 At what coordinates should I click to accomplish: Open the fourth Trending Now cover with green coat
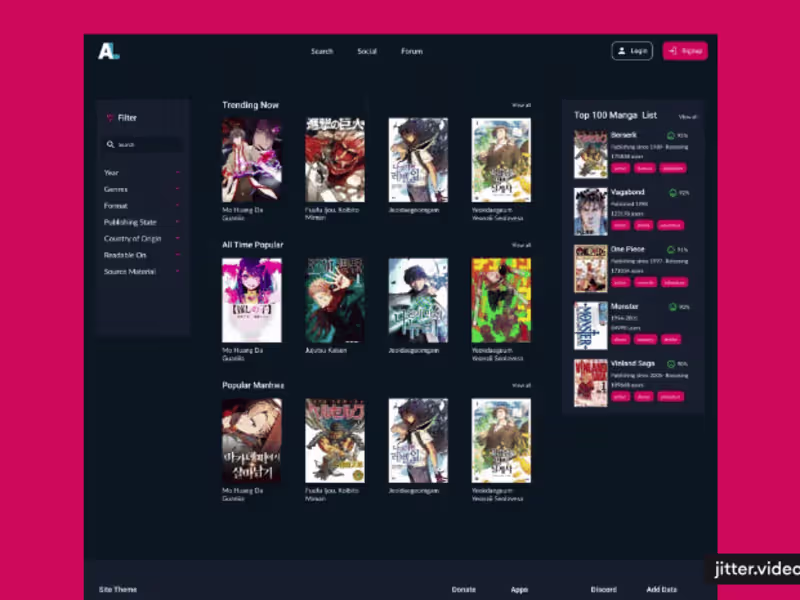click(501, 160)
